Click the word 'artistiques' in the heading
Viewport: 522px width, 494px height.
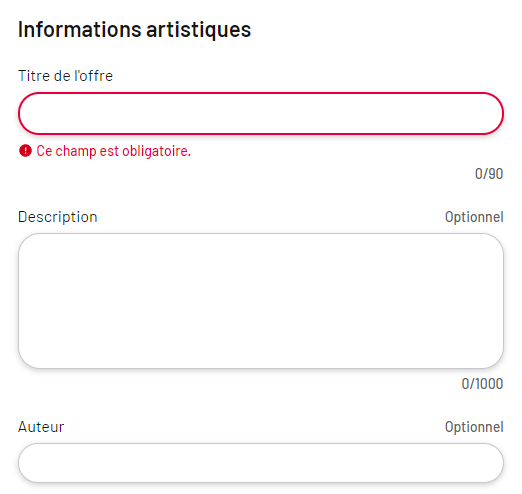coord(199,30)
